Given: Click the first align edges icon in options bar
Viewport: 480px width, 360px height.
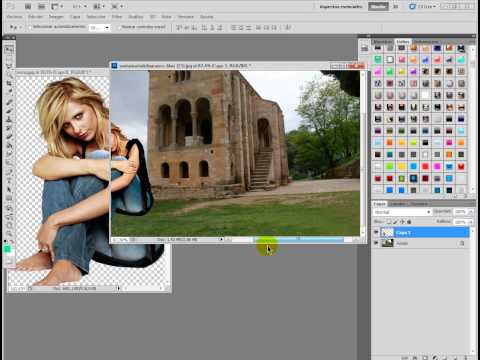Looking at the screenshot, I should [x=179, y=28].
